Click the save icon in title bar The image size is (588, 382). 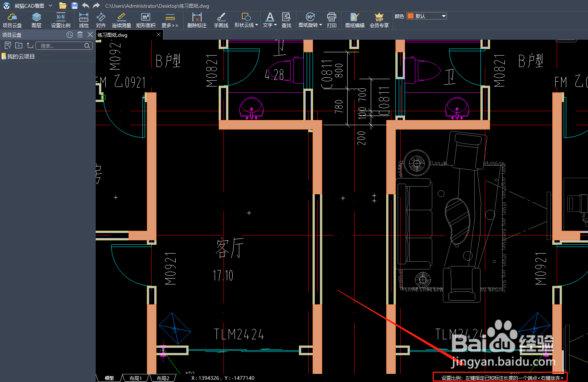point(75,6)
